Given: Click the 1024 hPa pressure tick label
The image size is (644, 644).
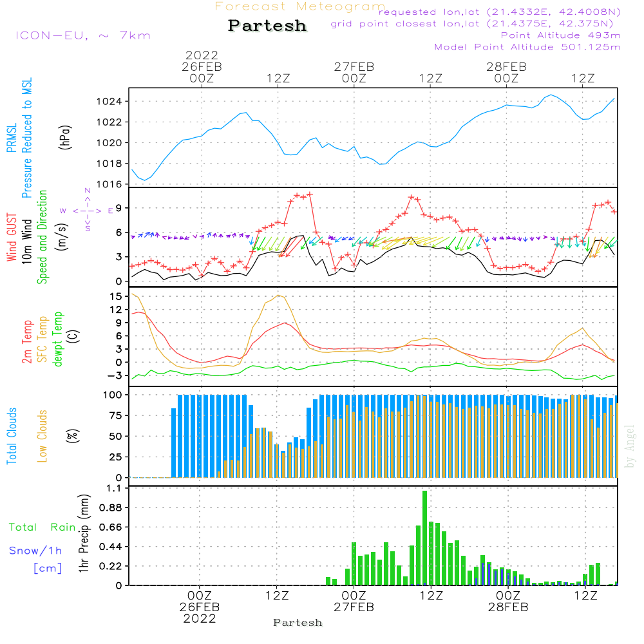Looking at the screenshot, I should (x=111, y=101).
